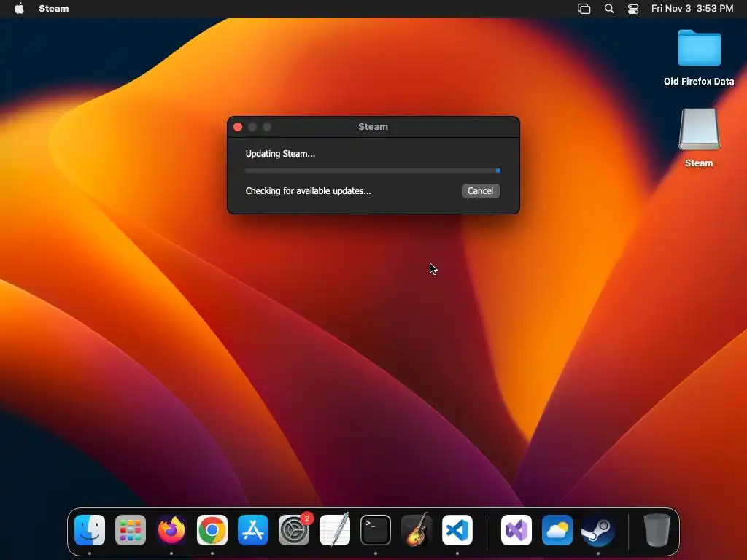This screenshot has height=560, width=747.
Task: Click the Old Firefox Data folder label
Action: [699, 82]
